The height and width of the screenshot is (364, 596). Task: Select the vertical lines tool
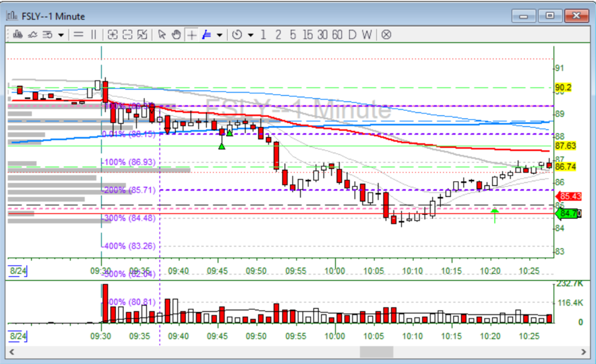click(x=93, y=35)
